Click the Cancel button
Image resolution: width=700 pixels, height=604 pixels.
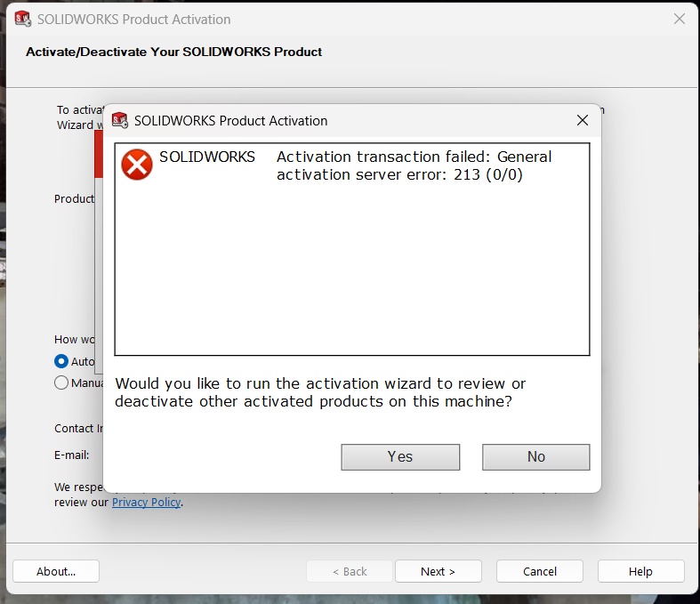[x=540, y=571]
